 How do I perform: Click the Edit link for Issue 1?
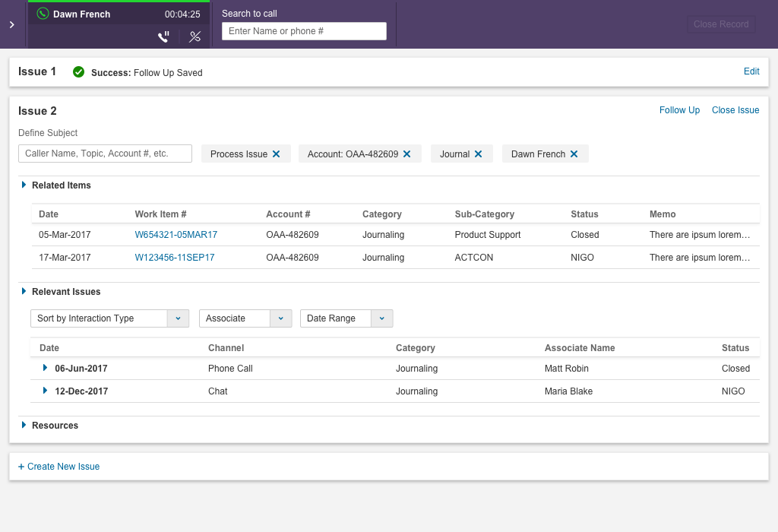(751, 71)
